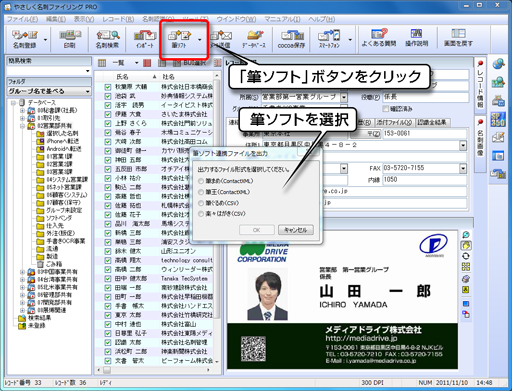This screenshot has height=391, width=512.
Task: Click the インポート toolbar icon
Action: coord(145,39)
